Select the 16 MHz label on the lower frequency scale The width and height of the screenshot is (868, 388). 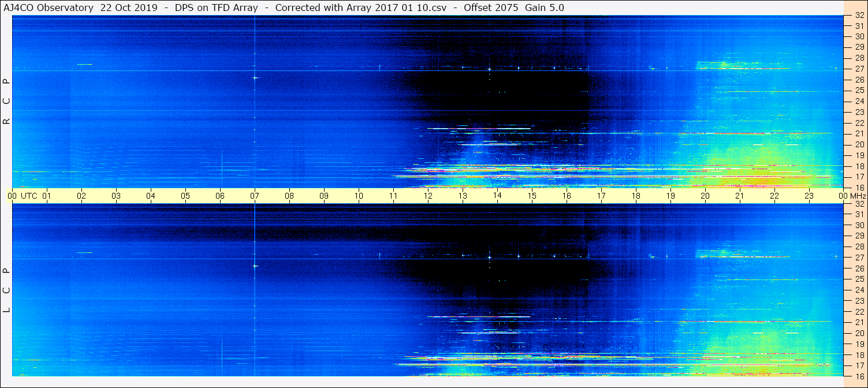pyautogui.click(x=859, y=375)
